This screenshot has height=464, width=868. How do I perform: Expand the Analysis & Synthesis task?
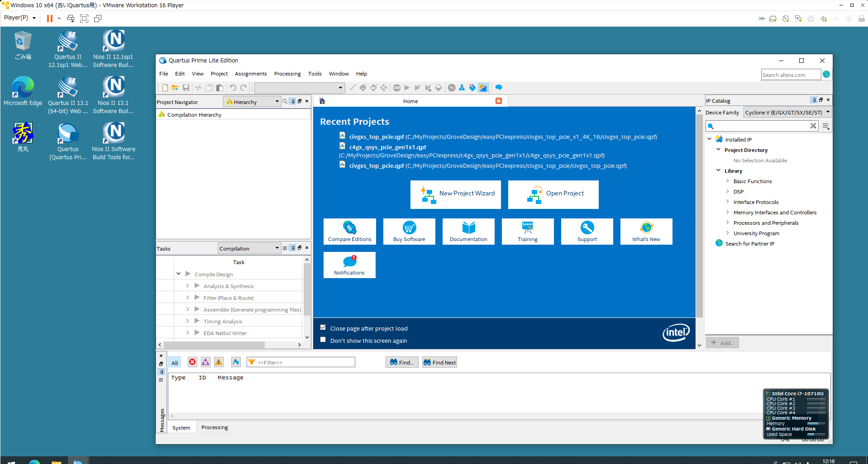click(187, 285)
